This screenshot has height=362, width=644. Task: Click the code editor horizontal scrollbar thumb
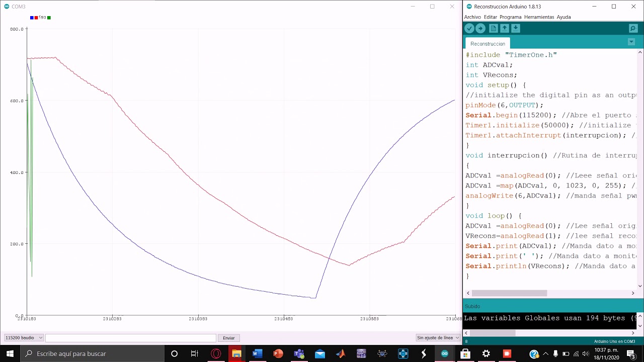509,293
